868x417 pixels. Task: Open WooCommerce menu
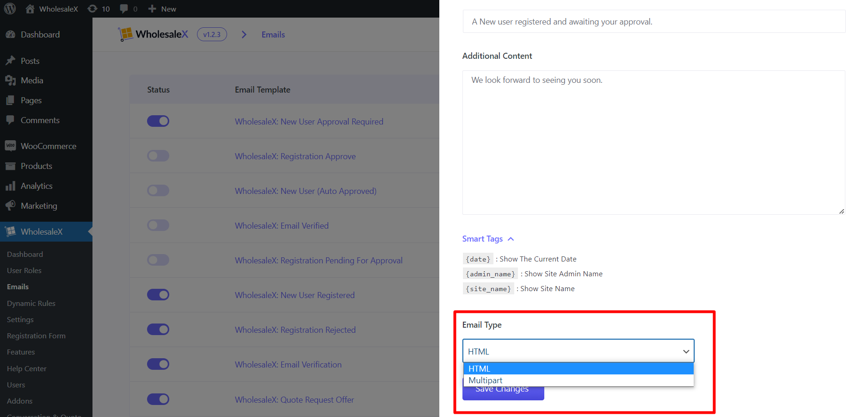49,146
